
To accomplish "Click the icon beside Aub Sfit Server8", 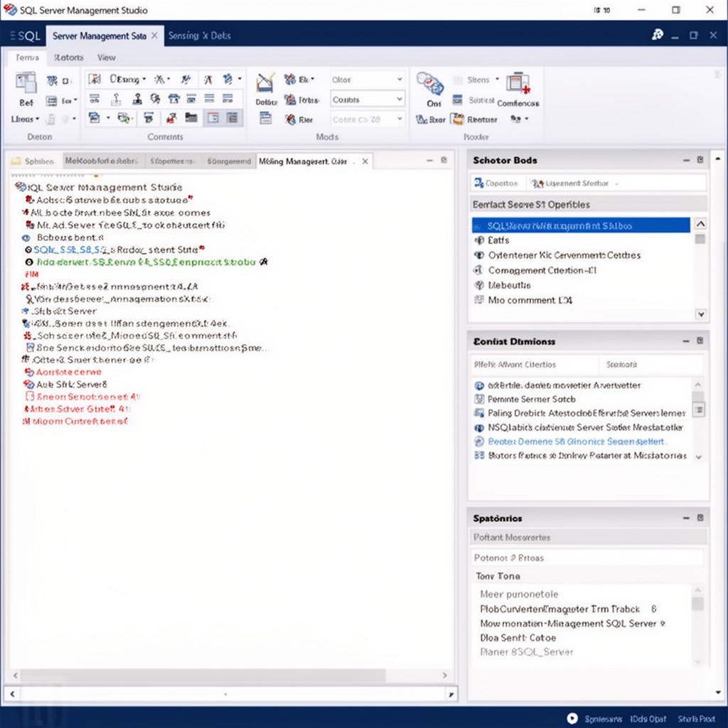I will [x=28, y=385].
